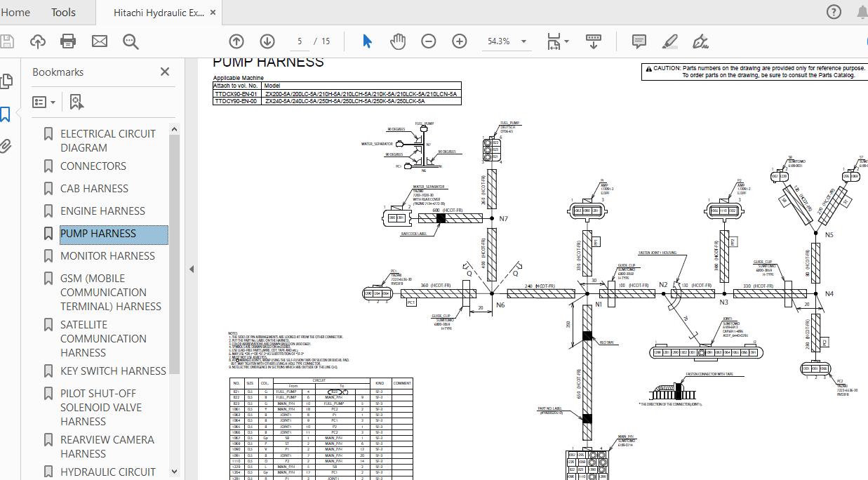Email the document via the envelope icon
The image size is (868, 480).
(99, 41)
